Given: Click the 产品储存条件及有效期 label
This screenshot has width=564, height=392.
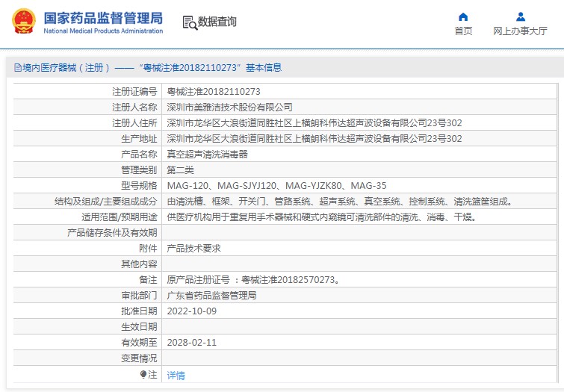Looking at the screenshot, I should click(112, 233).
